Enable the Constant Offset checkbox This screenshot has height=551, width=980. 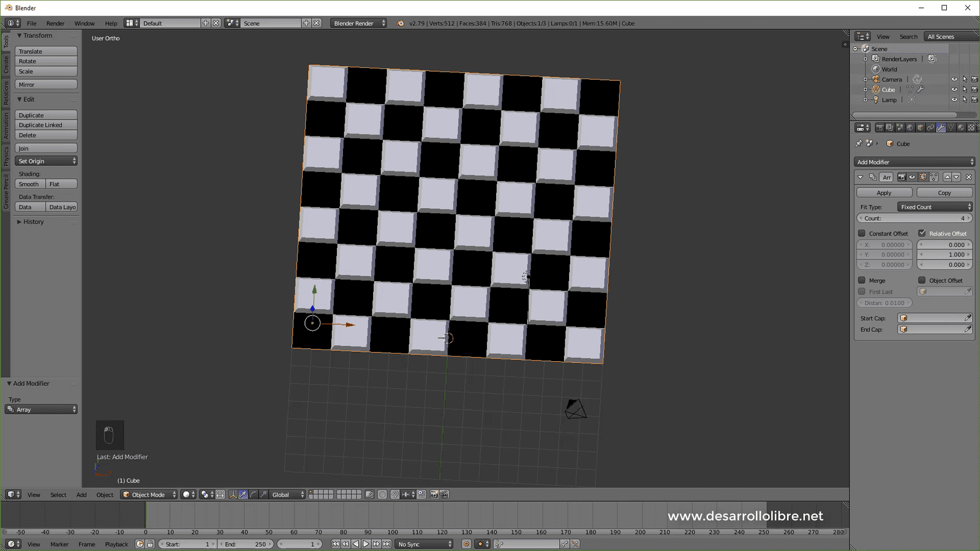(x=862, y=233)
